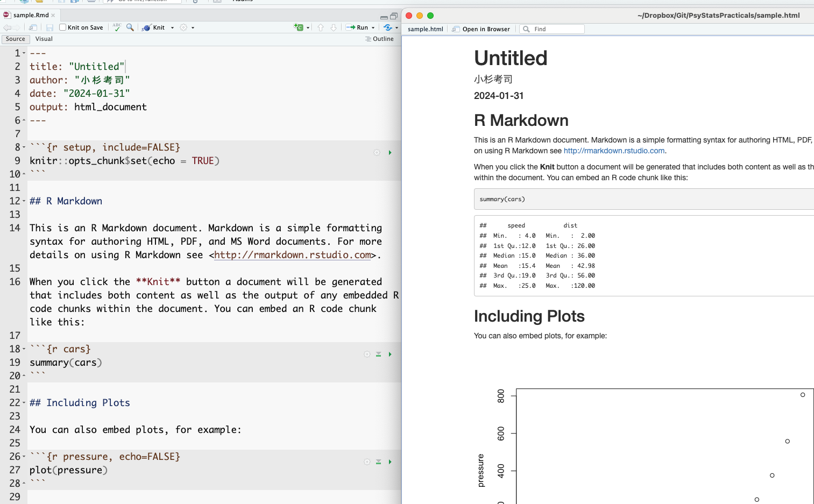Click the magnifier icon in the viewer Find box
The width and height of the screenshot is (814, 504).
click(526, 29)
